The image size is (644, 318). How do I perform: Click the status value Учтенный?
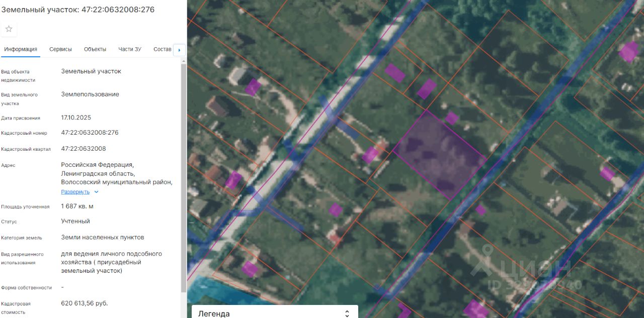tap(75, 221)
